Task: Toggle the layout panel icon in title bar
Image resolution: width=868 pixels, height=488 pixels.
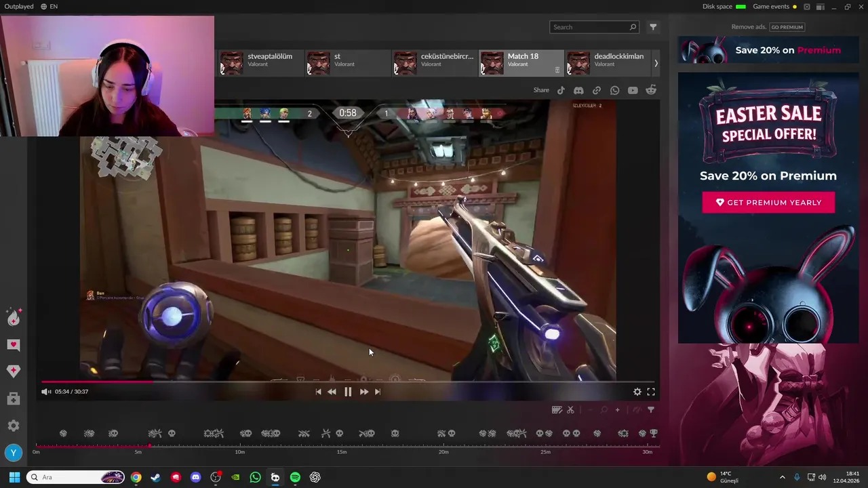Action: click(x=821, y=6)
